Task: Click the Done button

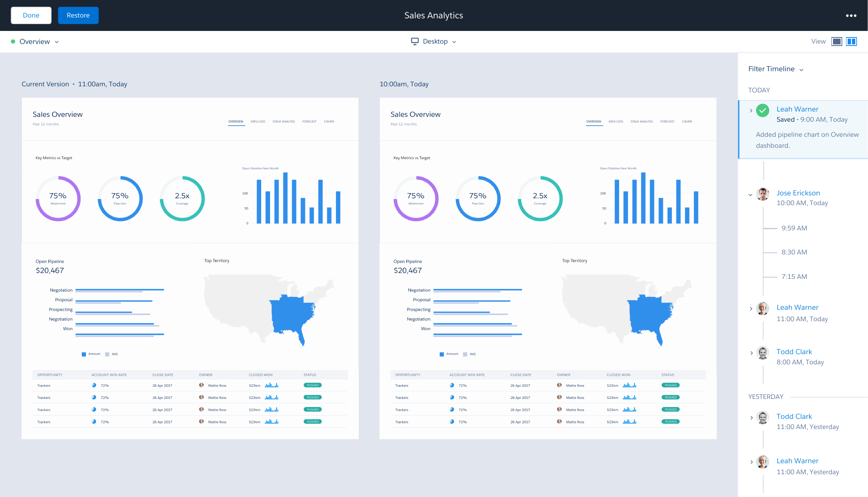Action: pyautogui.click(x=31, y=15)
